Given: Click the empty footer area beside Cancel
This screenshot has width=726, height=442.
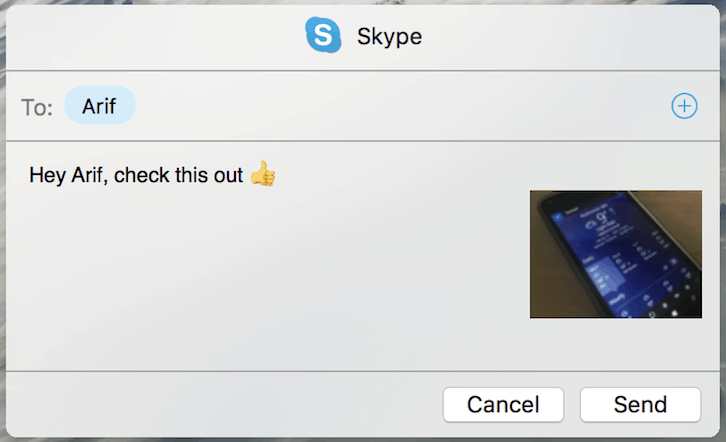Looking at the screenshot, I should click(x=222, y=405).
